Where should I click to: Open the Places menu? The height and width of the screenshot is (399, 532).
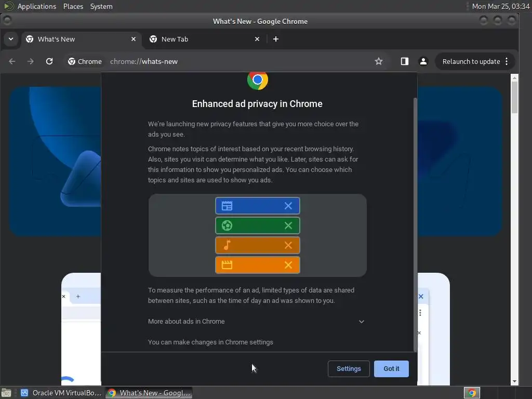coord(73,6)
